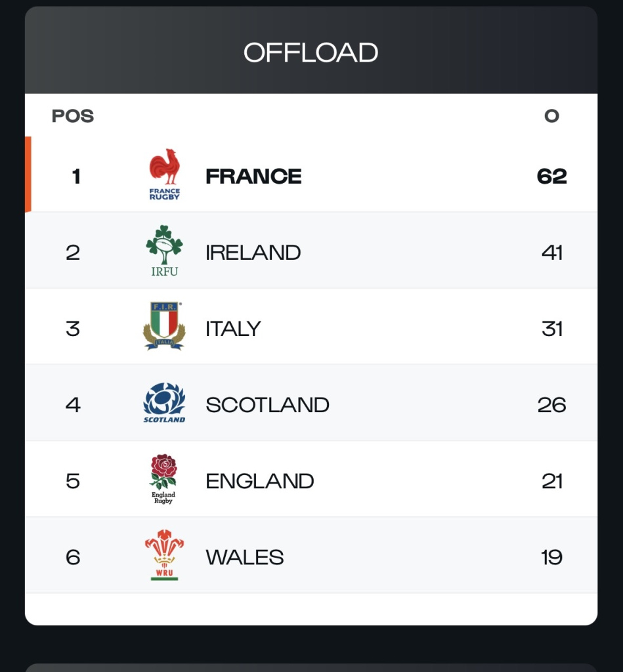Click the IRFU shamrock logo
Image resolution: width=623 pixels, height=672 pixels.
(x=164, y=251)
